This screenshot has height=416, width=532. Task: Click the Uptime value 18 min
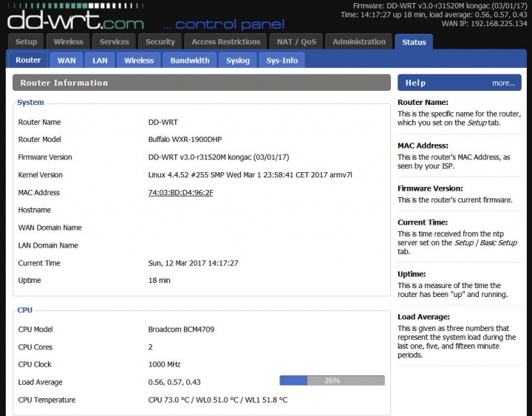159,281
